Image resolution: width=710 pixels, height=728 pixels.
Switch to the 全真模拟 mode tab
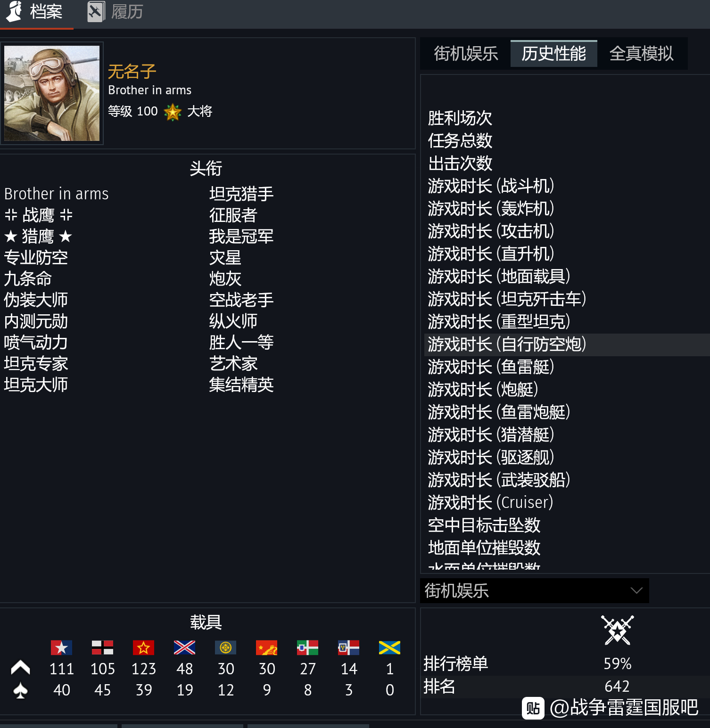tap(641, 54)
